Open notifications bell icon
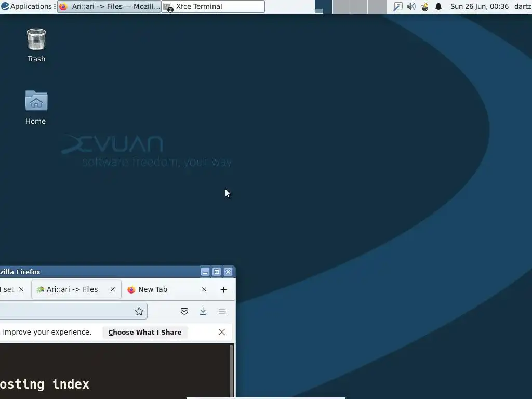This screenshot has height=399, width=532. (x=438, y=6)
